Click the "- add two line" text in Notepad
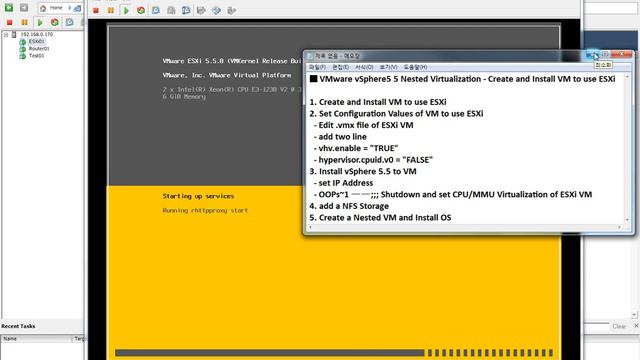Screen dimensions: 640x360 coord(340,137)
